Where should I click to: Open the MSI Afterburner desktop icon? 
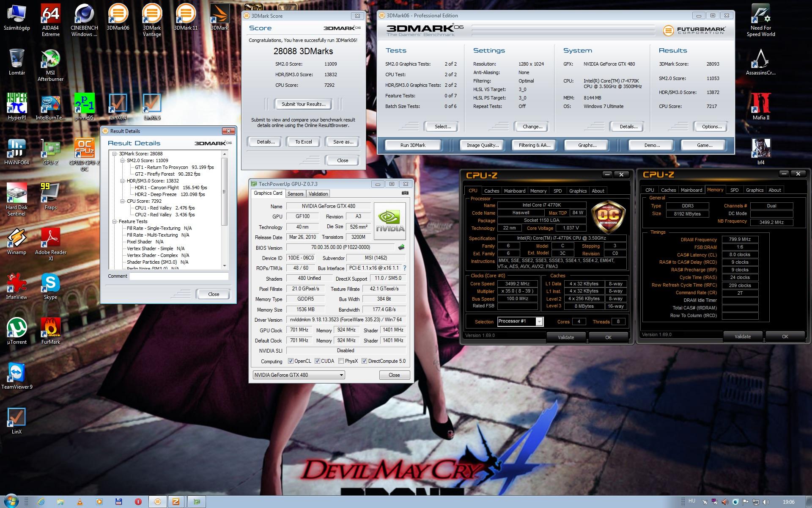50,65
